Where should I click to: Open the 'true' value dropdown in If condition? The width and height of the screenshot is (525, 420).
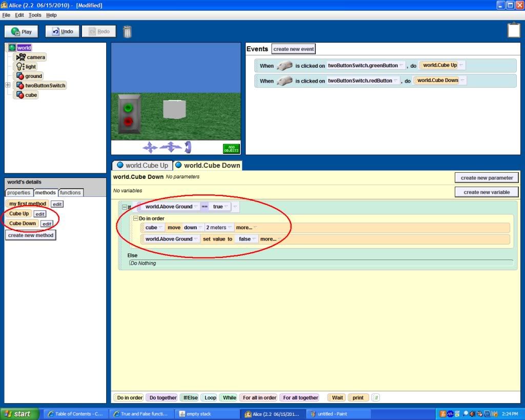(226, 207)
